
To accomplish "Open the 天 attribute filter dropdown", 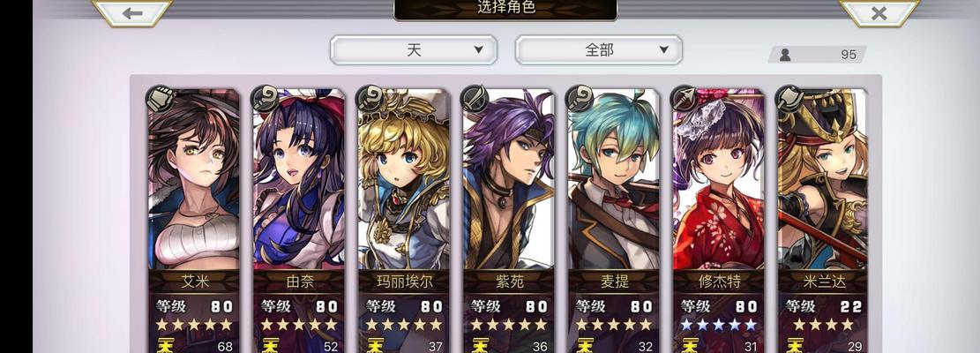I will tap(414, 50).
